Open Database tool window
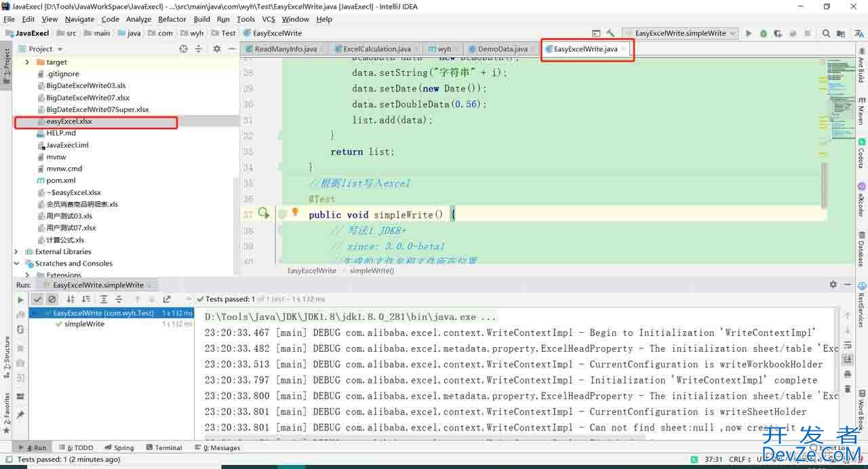The image size is (868, 469). 861,249
